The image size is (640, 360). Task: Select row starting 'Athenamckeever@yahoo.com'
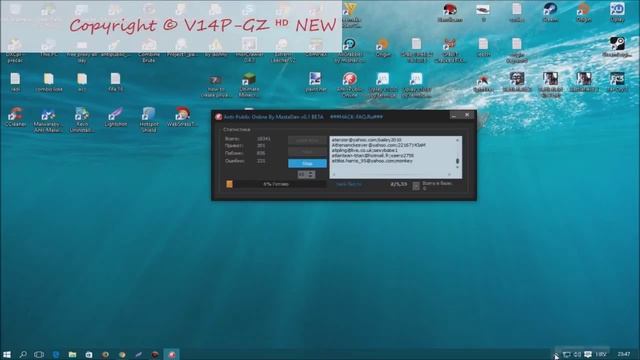click(379, 145)
